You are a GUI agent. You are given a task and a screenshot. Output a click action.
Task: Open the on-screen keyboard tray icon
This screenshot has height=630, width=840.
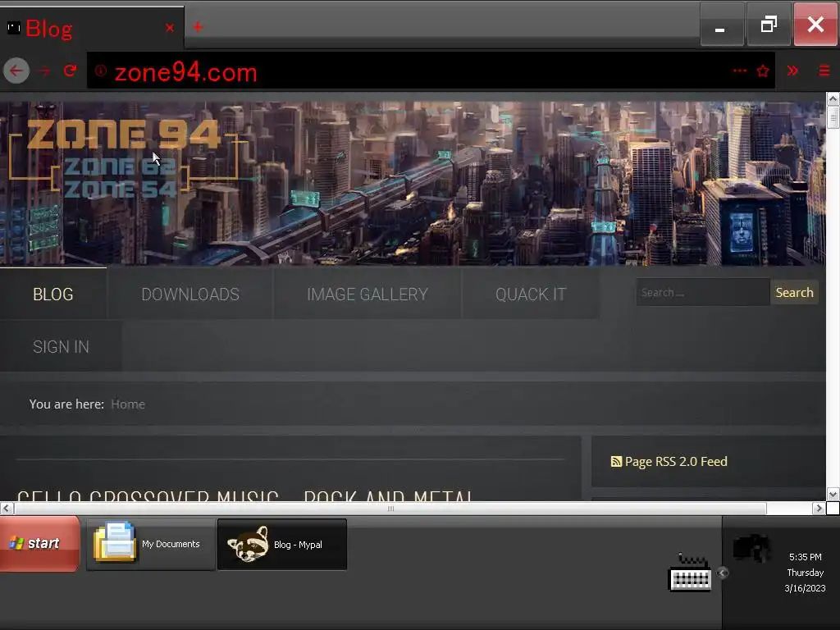coord(690,573)
